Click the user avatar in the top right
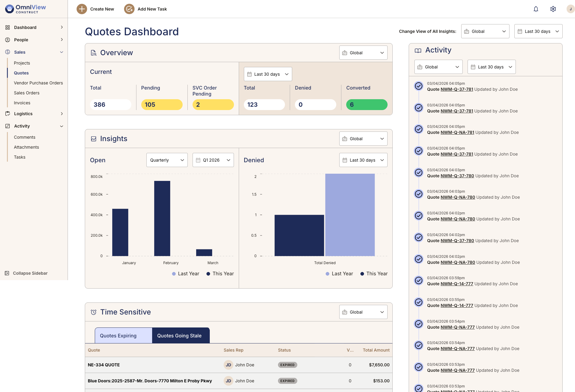575x392 pixels. coord(570,9)
